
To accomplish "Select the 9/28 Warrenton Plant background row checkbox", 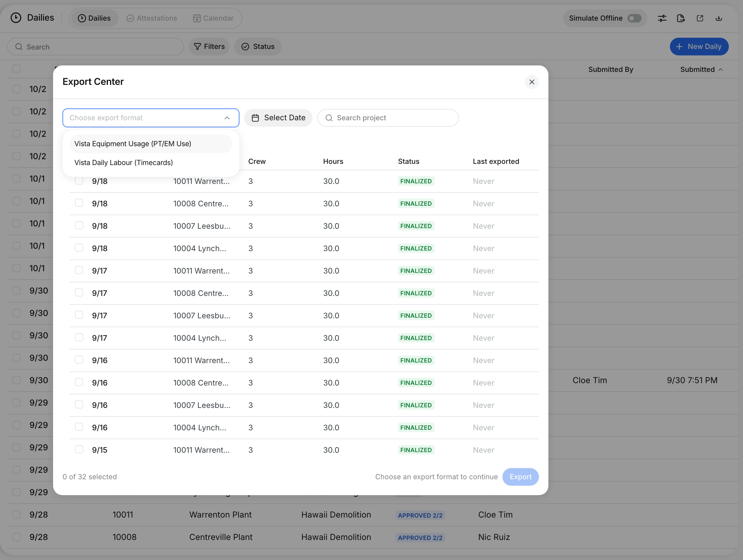I will coord(17,514).
